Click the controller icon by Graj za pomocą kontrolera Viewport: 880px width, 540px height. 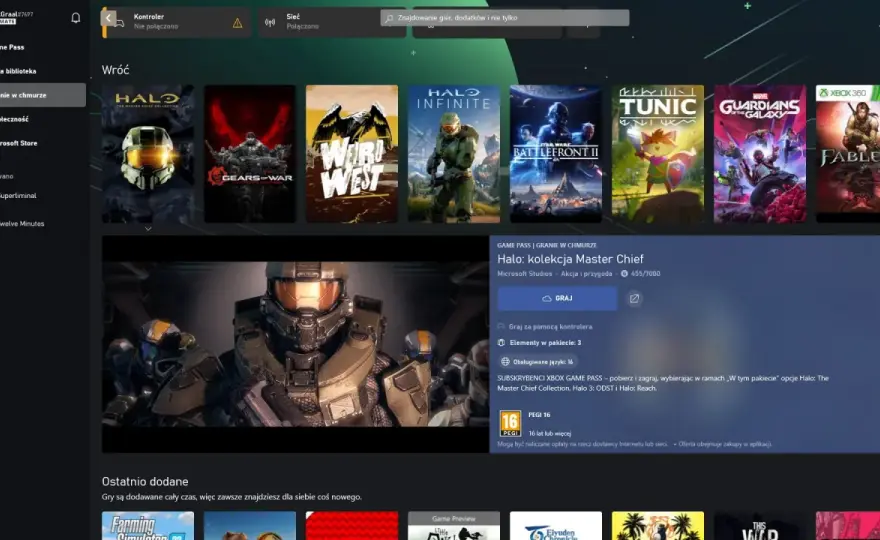click(x=501, y=326)
